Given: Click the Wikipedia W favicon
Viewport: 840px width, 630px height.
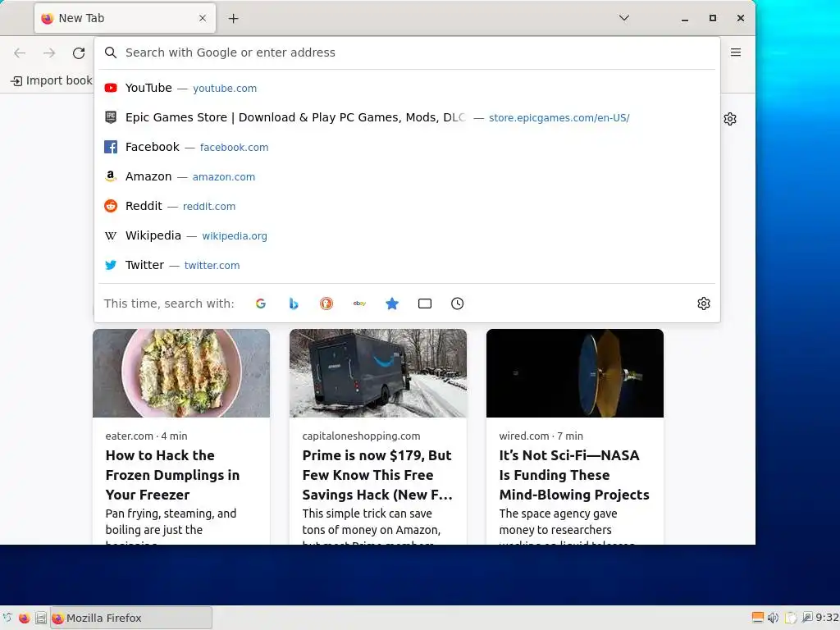Looking at the screenshot, I should coord(111,235).
